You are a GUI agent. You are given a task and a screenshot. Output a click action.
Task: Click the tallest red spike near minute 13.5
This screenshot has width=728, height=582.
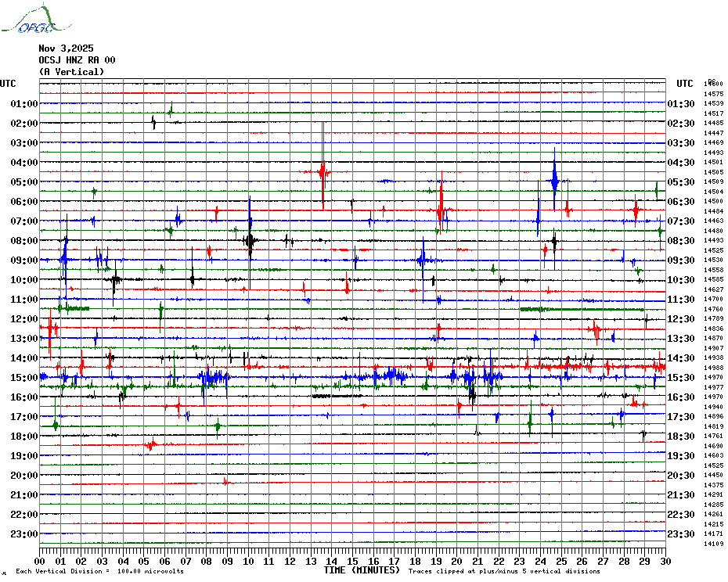pos(323,166)
